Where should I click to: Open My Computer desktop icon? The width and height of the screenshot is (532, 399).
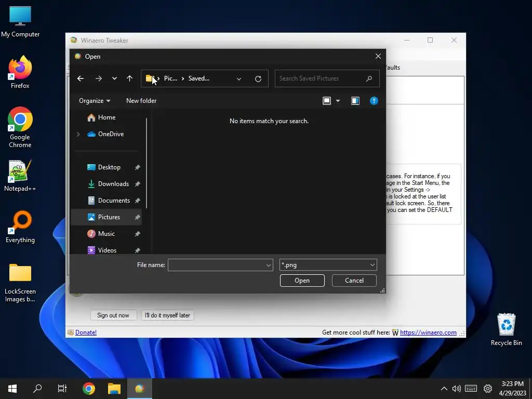point(20,22)
